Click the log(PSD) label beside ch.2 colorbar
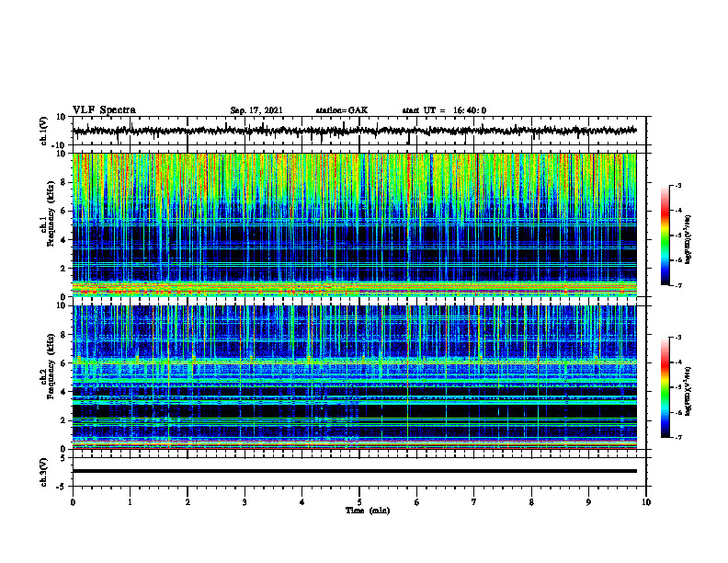This screenshot has width=728, height=563. (688, 390)
